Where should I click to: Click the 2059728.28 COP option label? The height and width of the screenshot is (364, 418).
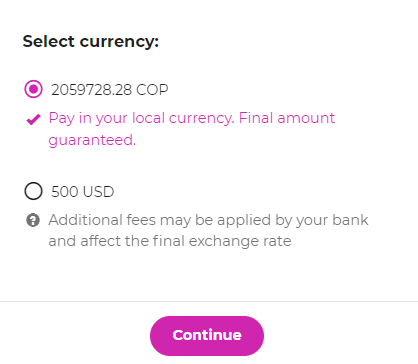point(110,90)
